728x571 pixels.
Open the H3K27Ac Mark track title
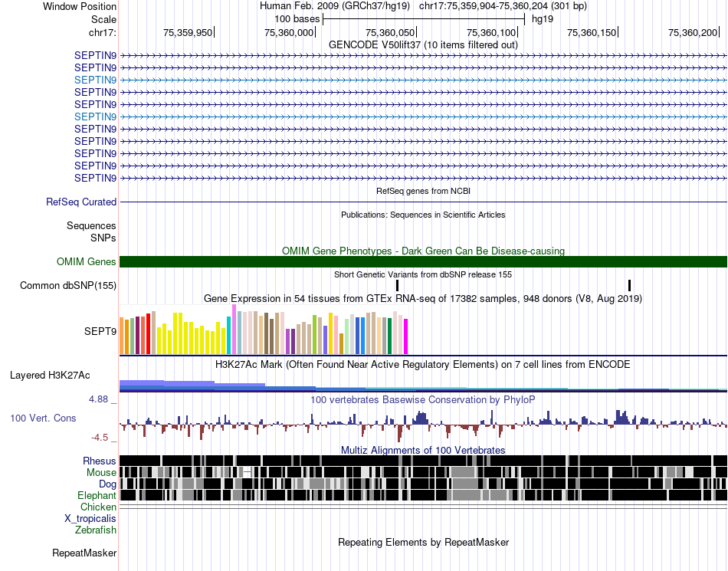[423, 364]
